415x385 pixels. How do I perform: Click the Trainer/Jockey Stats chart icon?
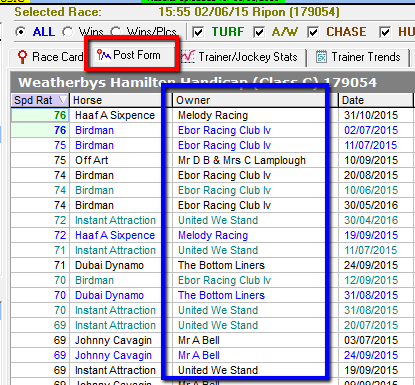point(188,57)
